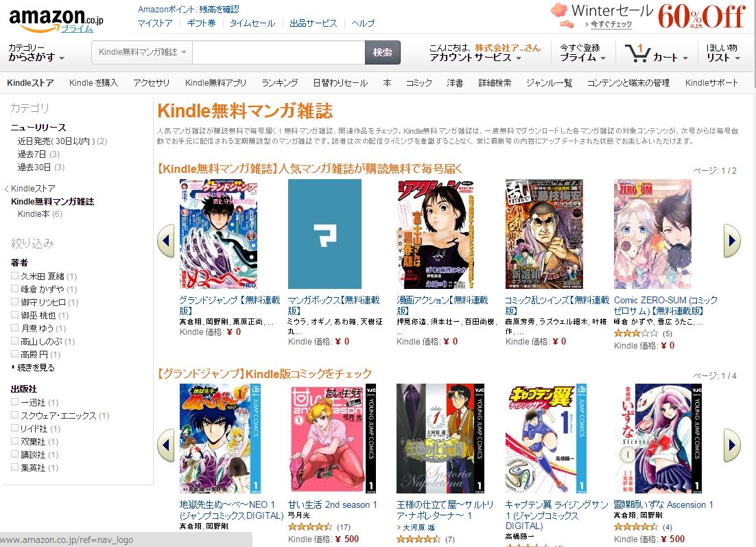Open the Kindle無料マンガ雑誌 search category dropdown
The height and width of the screenshot is (547, 756).
click(x=142, y=52)
